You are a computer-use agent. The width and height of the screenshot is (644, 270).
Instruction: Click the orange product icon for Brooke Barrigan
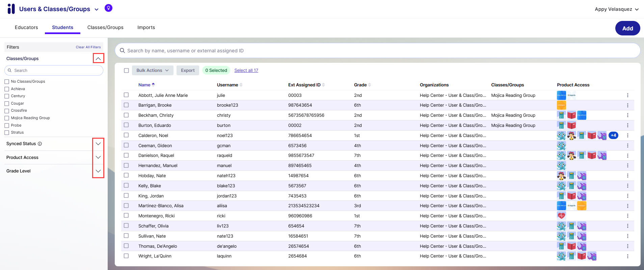[x=561, y=105]
